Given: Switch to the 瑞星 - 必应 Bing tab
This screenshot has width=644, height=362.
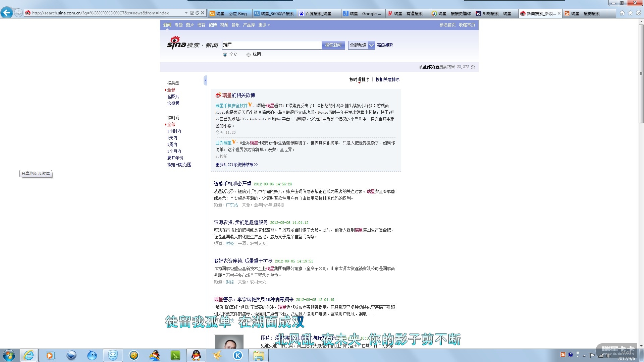Looking at the screenshot, I should point(231,14).
